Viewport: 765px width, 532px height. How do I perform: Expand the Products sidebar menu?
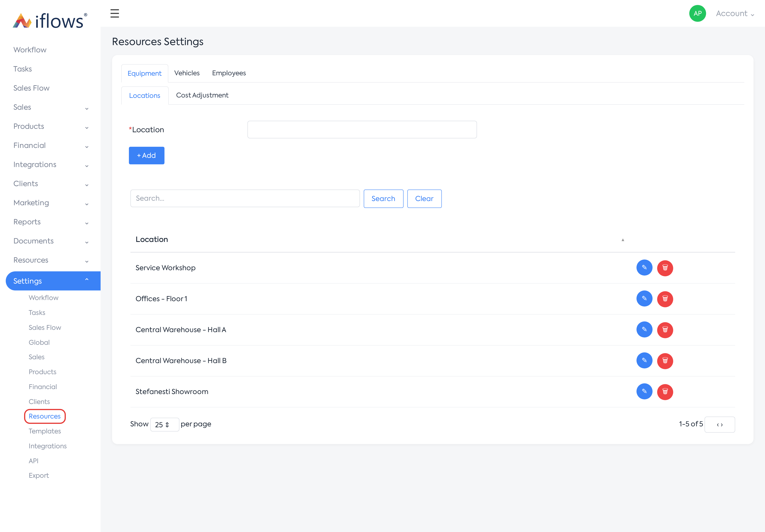(x=50, y=127)
